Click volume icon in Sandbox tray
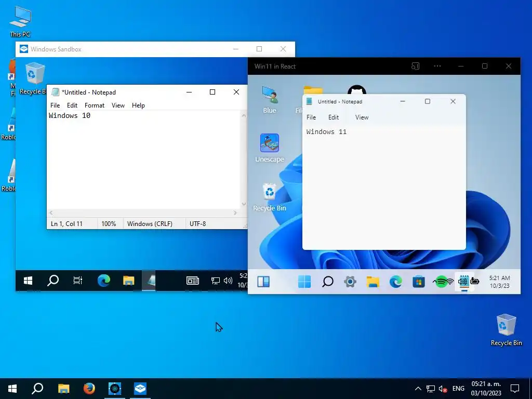Image resolution: width=532 pixels, height=399 pixels. coord(228,281)
